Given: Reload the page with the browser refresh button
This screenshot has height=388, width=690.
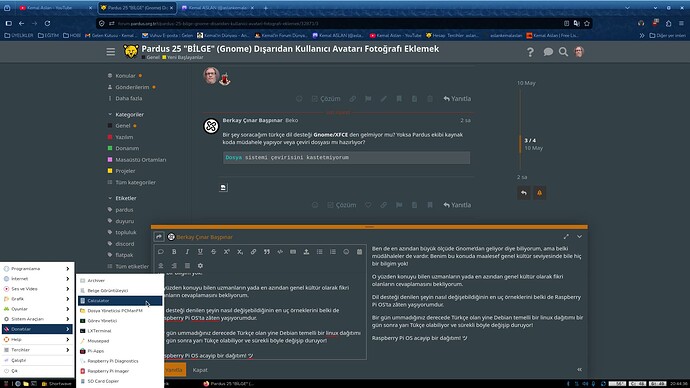Looking at the screenshot, I should coord(48,23).
